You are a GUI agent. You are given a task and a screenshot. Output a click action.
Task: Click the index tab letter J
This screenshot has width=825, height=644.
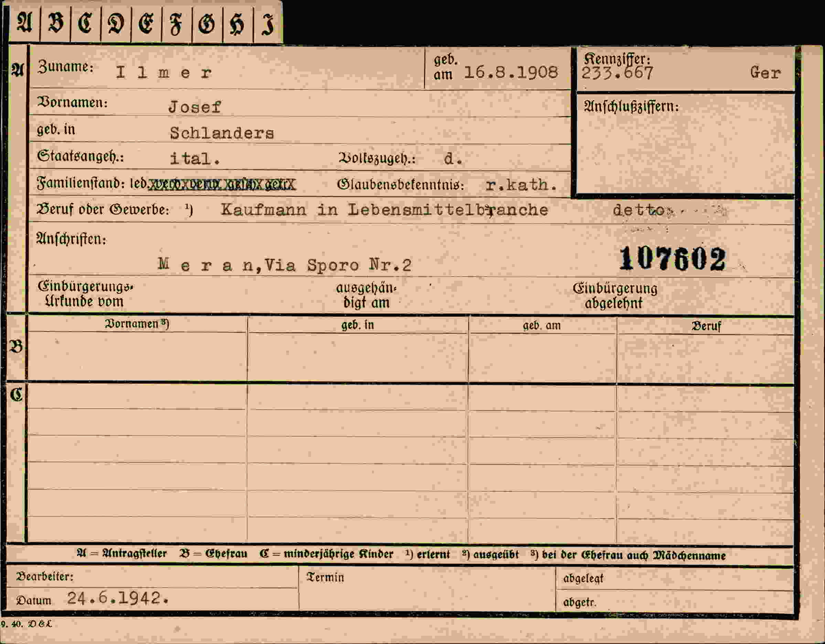click(267, 24)
